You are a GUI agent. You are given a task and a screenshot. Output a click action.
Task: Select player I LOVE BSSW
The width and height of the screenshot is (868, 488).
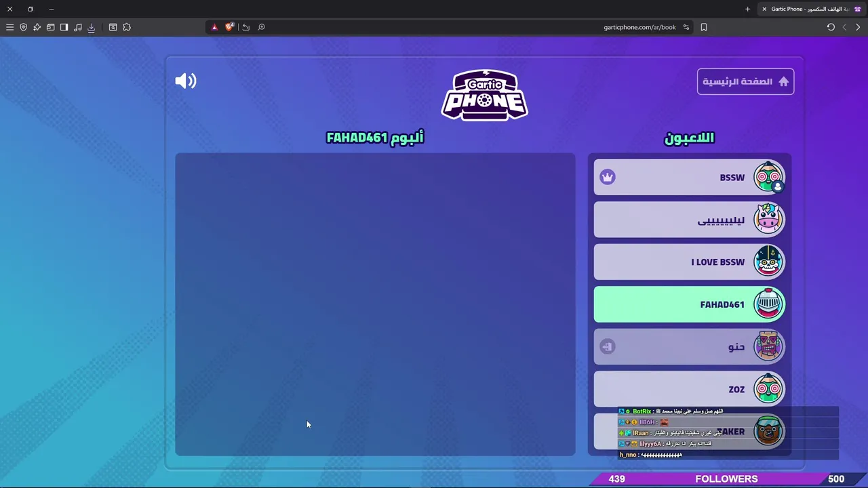click(x=689, y=262)
